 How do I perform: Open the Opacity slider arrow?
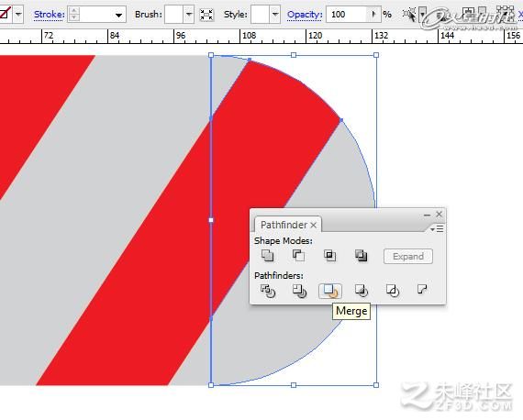(x=374, y=15)
